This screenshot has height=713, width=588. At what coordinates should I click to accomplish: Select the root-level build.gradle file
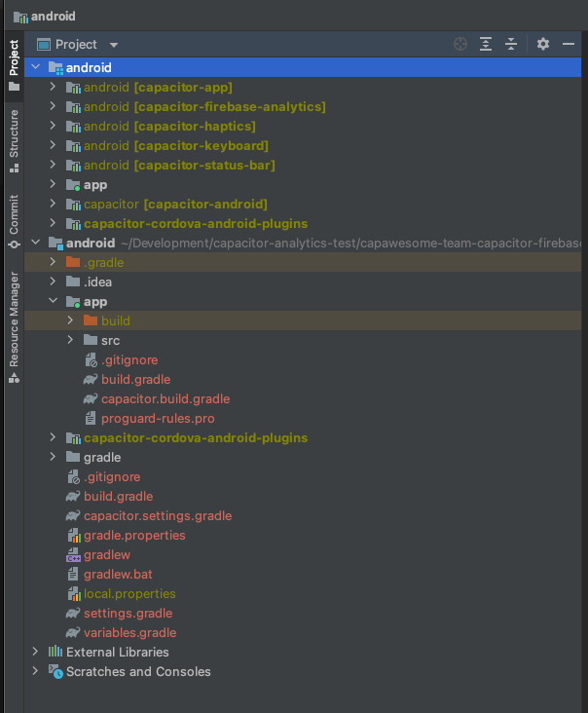(118, 496)
